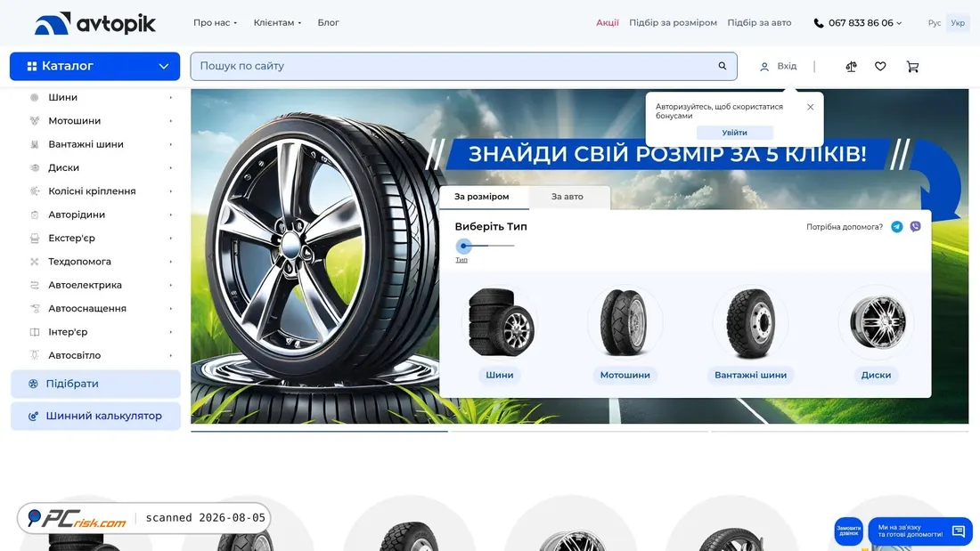The height and width of the screenshot is (551, 980).
Task: Click the Автооснащення sidebar icon
Action: tap(35, 309)
